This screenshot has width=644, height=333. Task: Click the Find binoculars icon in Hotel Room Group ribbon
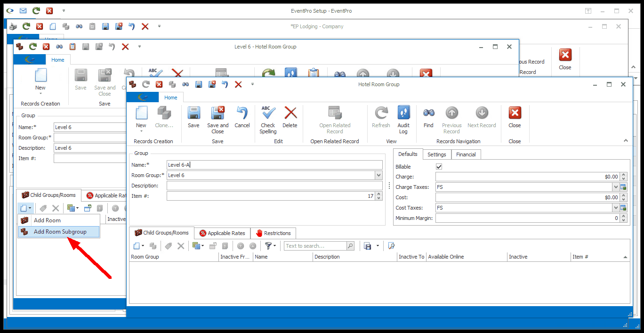click(428, 113)
